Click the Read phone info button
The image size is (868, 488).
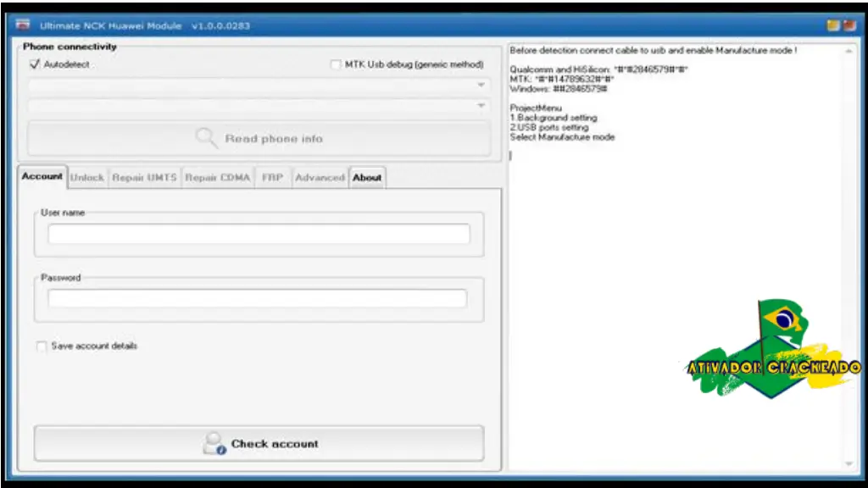pos(259,138)
